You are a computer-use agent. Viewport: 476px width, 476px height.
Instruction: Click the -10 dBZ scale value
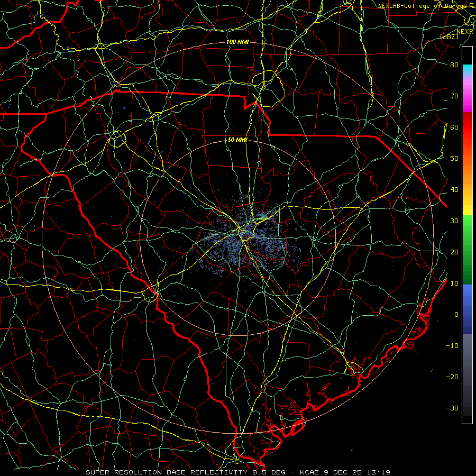tap(452, 346)
